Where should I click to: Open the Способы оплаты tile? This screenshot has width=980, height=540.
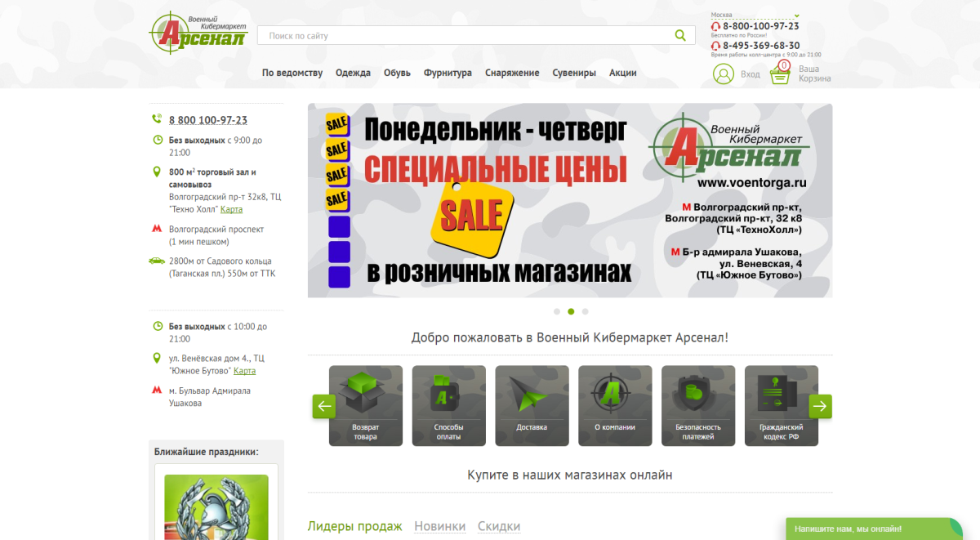(448, 405)
